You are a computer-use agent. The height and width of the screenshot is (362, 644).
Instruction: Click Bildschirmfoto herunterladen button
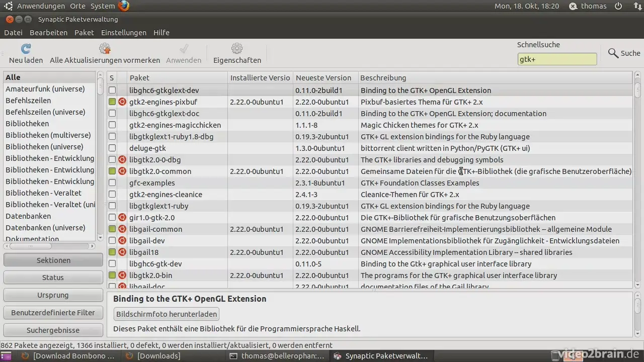tap(167, 314)
